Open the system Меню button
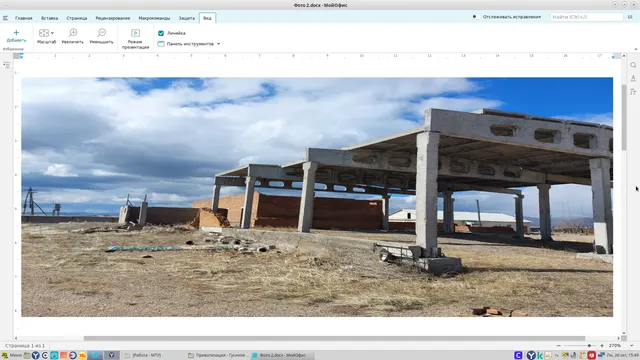 [x=11, y=355]
